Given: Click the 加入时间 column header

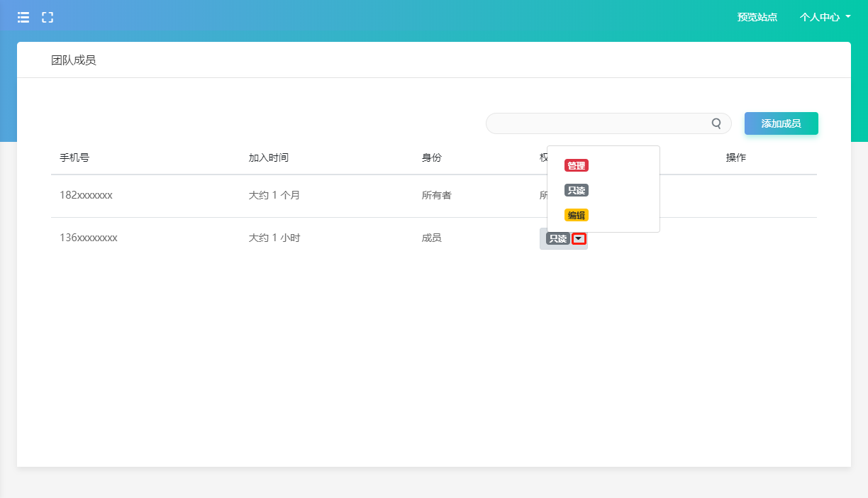Looking at the screenshot, I should (269, 157).
